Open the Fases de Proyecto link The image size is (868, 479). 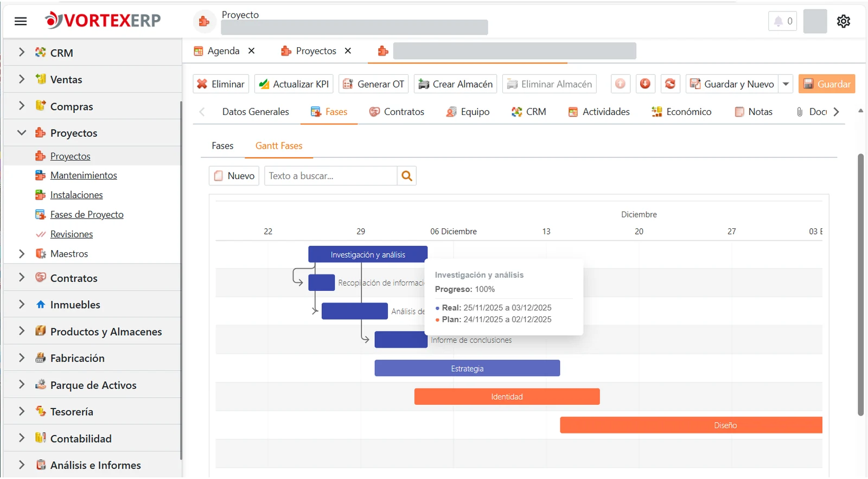click(87, 215)
